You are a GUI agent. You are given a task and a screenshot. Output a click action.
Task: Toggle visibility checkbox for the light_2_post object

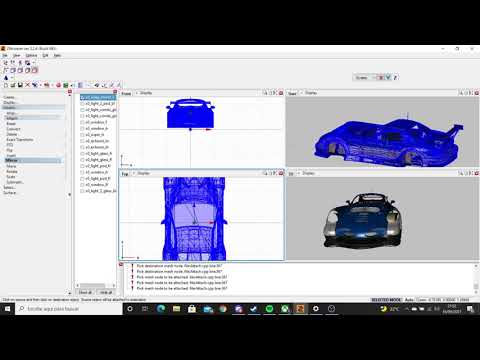82,104
